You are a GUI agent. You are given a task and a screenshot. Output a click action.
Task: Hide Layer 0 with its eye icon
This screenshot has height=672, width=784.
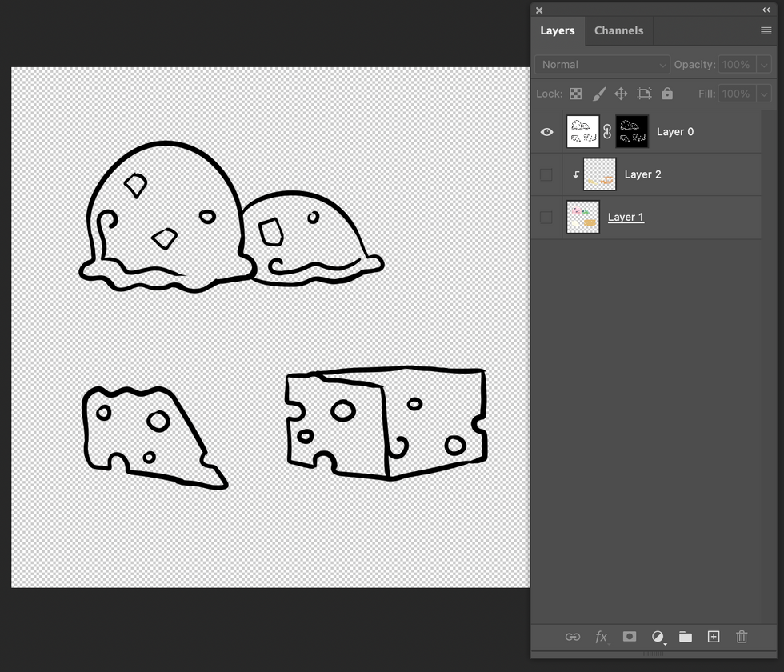pyautogui.click(x=546, y=132)
